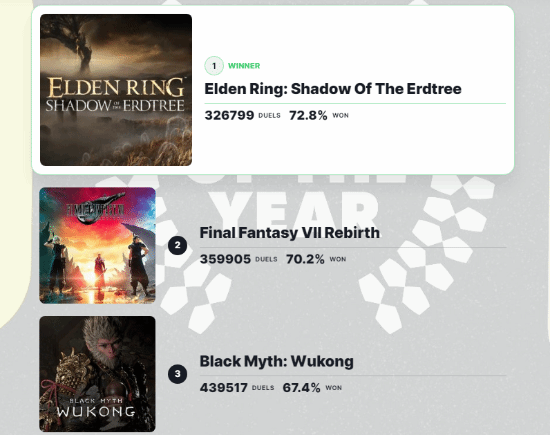This screenshot has height=435, width=550.
Task: Click the WON label next to 70.2%
Action: pyautogui.click(x=338, y=259)
